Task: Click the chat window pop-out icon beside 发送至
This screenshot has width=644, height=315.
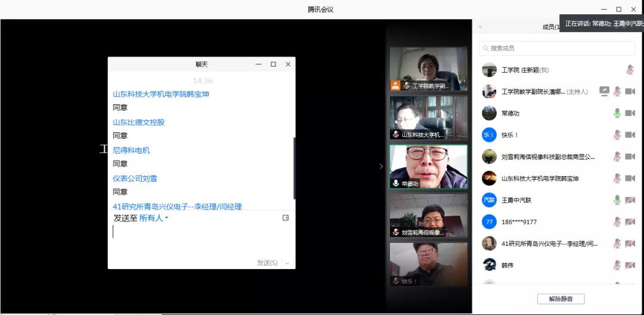Action: click(x=286, y=218)
